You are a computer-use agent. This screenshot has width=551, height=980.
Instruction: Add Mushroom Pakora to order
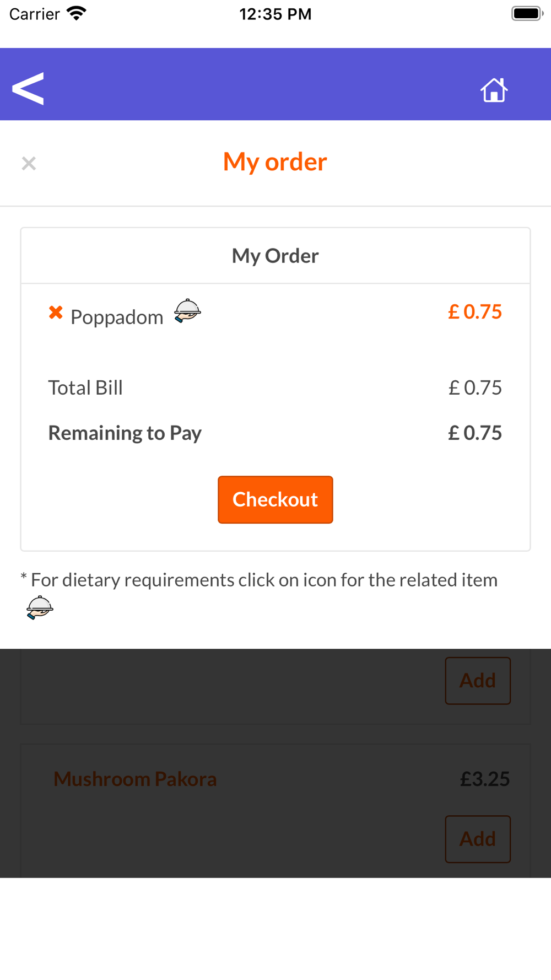(478, 839)
